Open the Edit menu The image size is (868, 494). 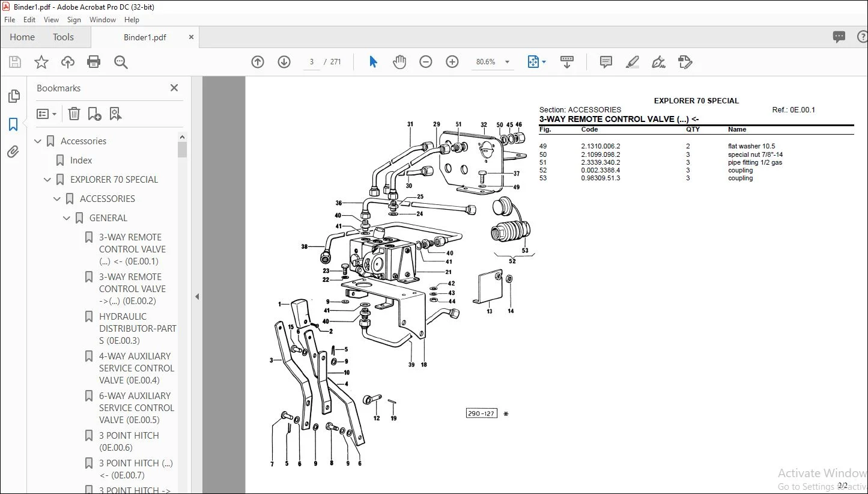point(29,20)
